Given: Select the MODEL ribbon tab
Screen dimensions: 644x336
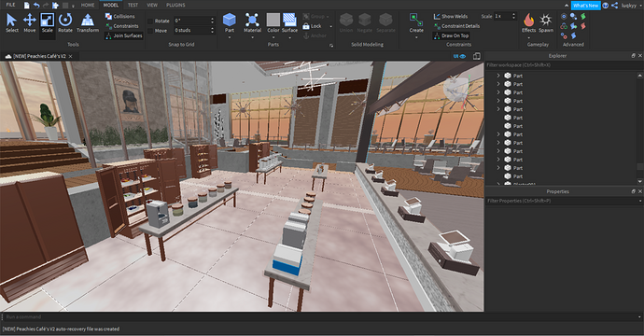Looking at the screenshot, I should tap(110, 5).
